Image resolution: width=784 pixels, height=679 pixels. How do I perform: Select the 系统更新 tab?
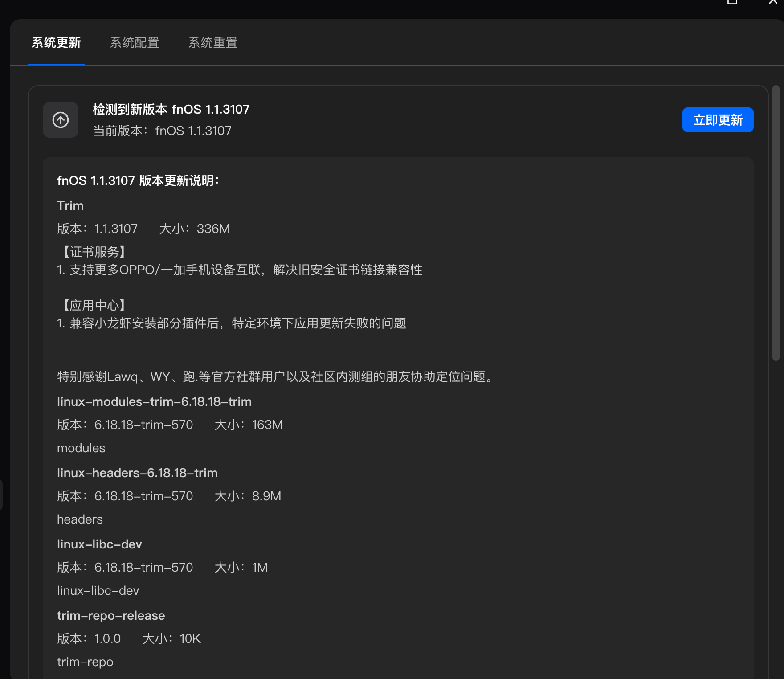(x=56, y=43)
